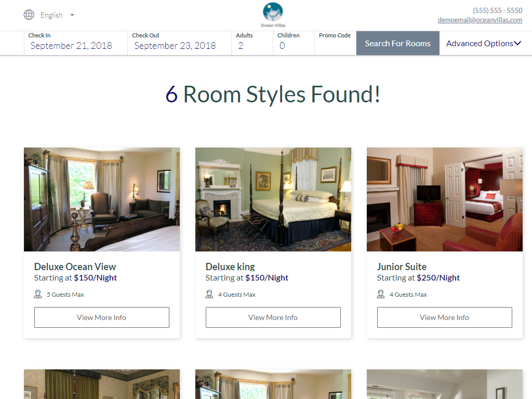Open the English language dropdown
Viewport: 532px width, 399px height.
(57, 15)
